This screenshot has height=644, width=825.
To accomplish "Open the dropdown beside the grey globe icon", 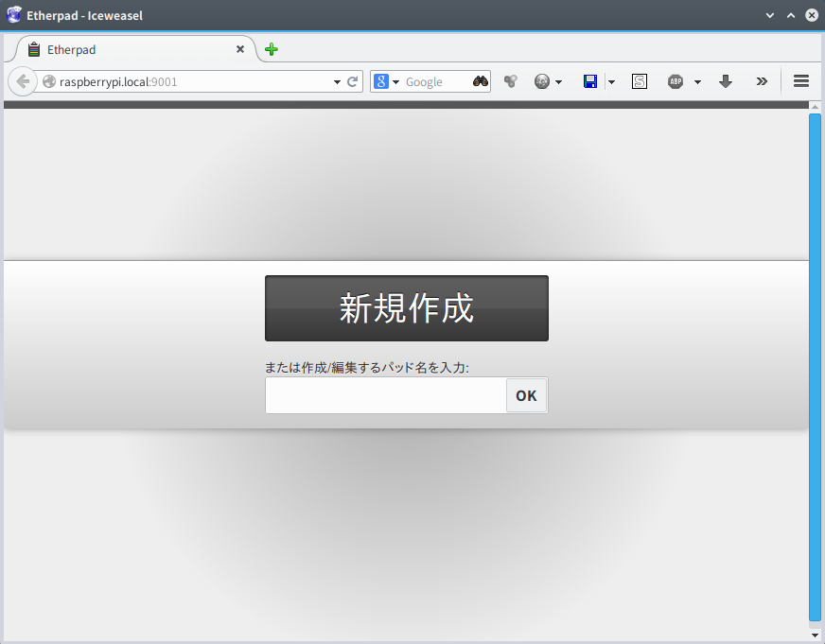I will coord(559,82).
